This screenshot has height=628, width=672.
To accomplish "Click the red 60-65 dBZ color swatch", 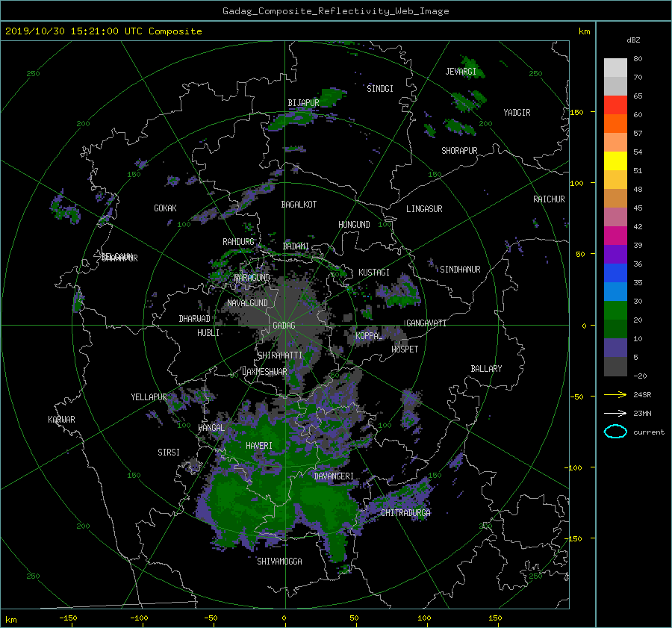I will point(615,105).
